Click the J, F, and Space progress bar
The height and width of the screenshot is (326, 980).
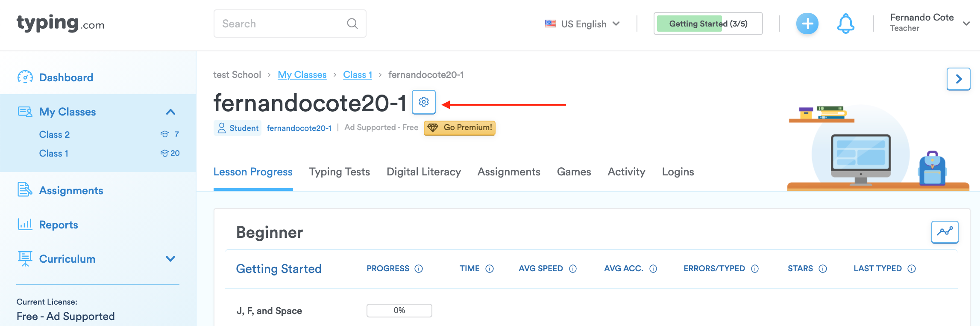(x=399, y=311)
